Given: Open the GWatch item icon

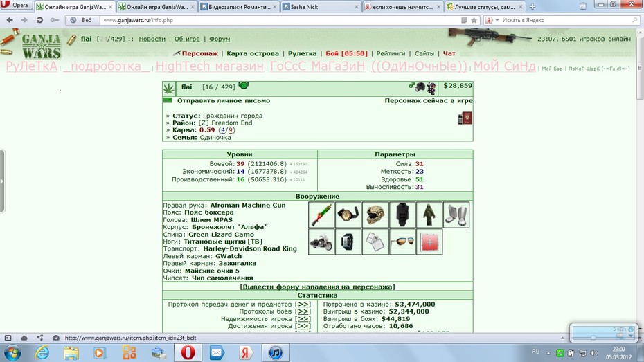Looking at the screenshot, I should tap(348, 242).
